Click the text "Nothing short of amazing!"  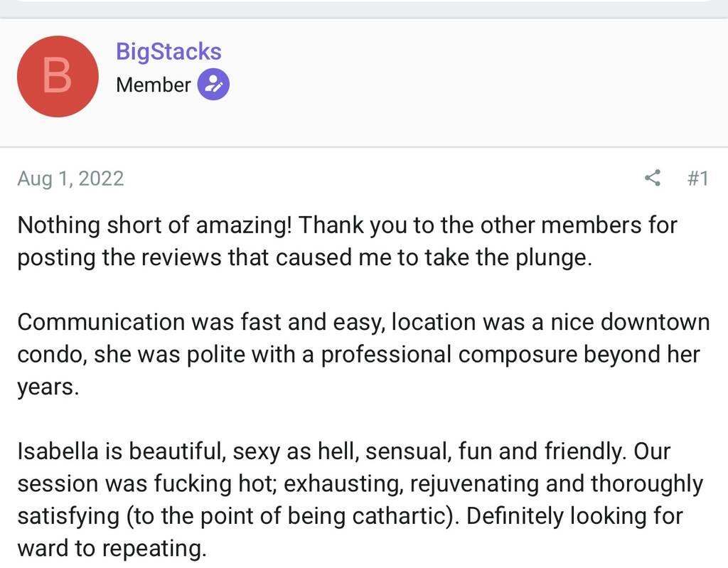(154, 225)
